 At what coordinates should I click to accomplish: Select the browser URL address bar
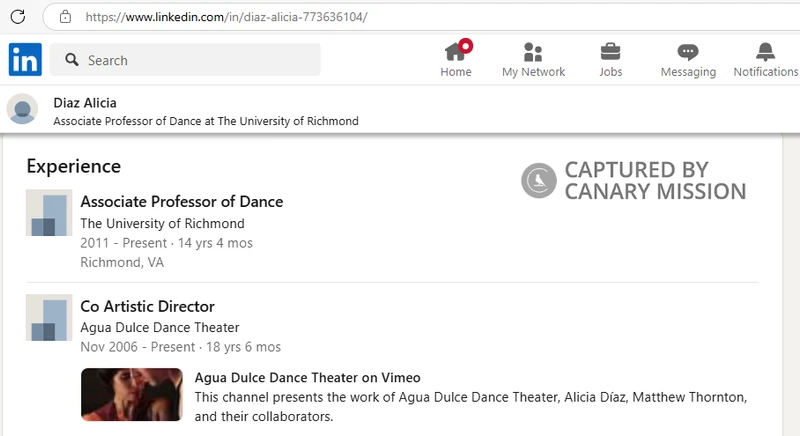coord(400,17)
